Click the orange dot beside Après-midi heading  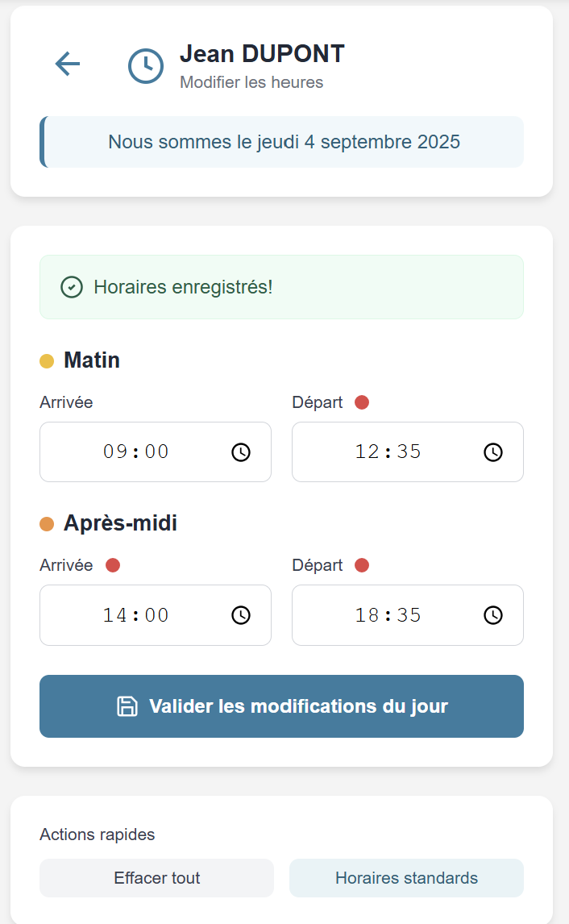click(47, 523)
